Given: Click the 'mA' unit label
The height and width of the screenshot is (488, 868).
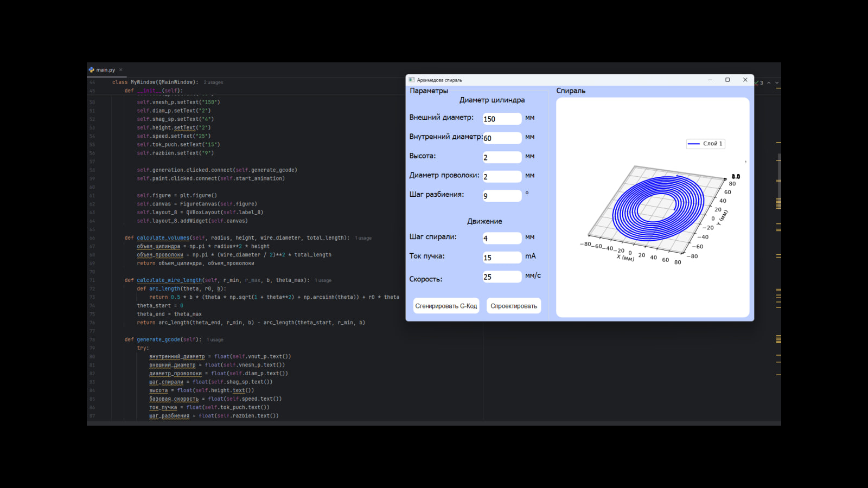Looking at the screenshot, I should [530, 256].
